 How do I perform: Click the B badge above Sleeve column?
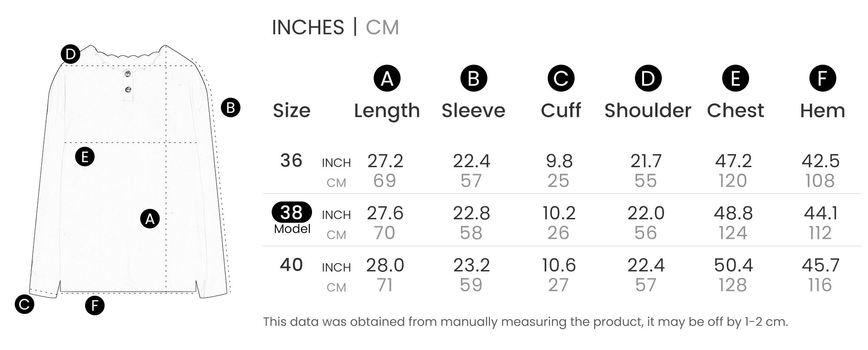(473, 79)
